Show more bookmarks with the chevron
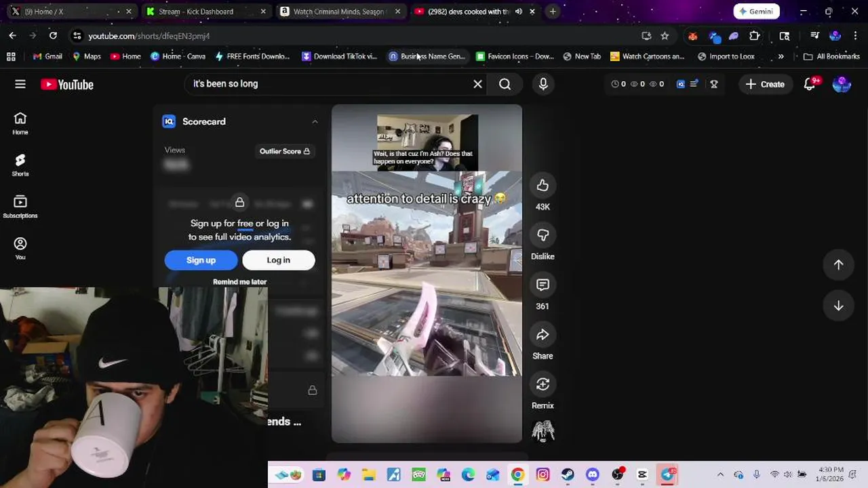This screenshot has height=488, width=868. [x=781, y=56]
